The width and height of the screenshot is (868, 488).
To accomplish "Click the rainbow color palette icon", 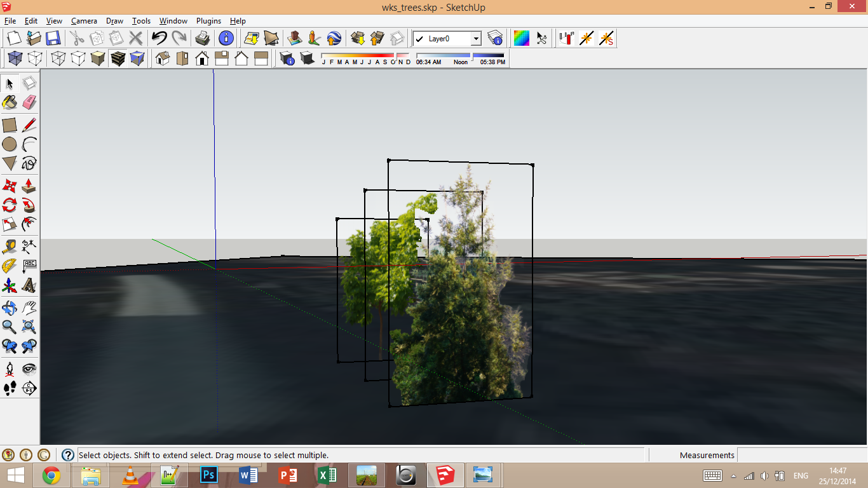I will [x=522, y=38].
